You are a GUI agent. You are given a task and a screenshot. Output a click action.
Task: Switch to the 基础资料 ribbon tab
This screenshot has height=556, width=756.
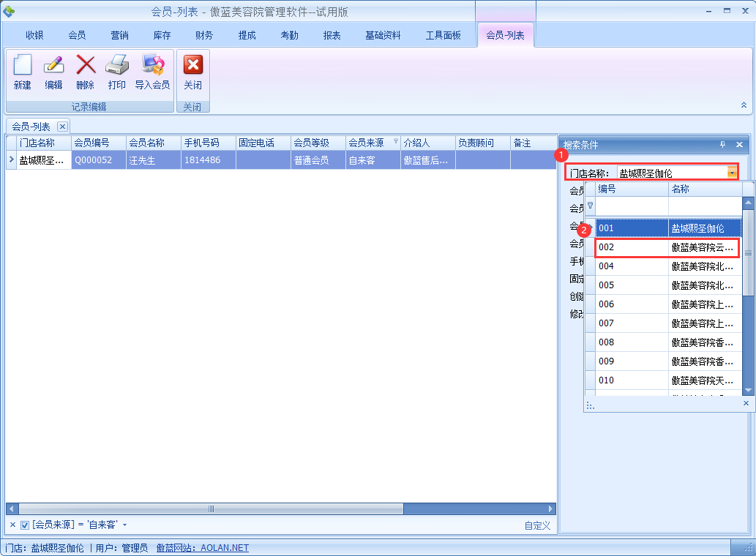point(383,35)
